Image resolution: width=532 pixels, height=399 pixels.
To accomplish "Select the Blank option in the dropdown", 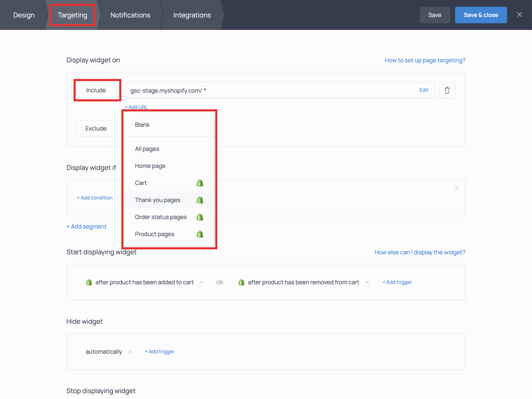I will [x=142, y=124].
